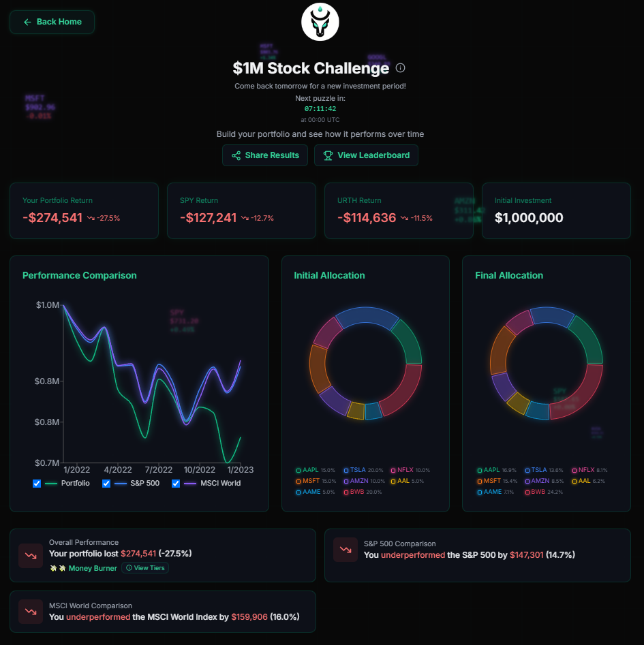Screen dimensions: 644x645
Task: Click the AAL legend marker in Initial Allocation
Action: point(393,482)
